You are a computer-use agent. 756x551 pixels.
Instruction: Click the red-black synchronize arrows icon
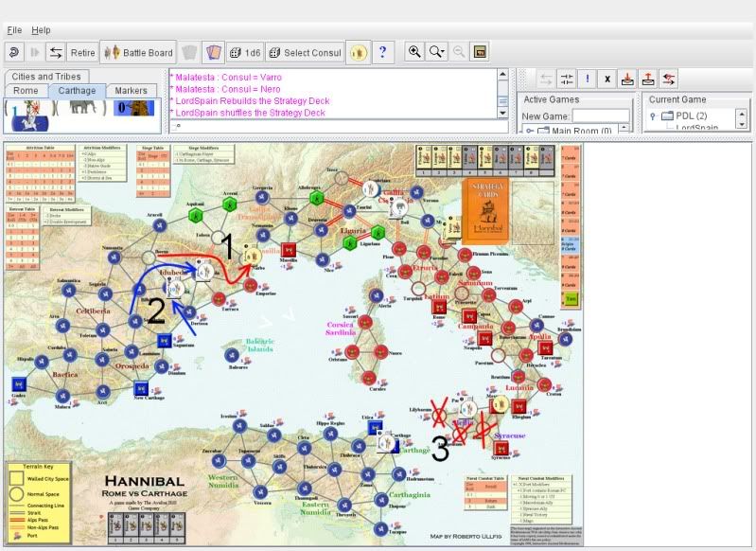pos(669,79)
